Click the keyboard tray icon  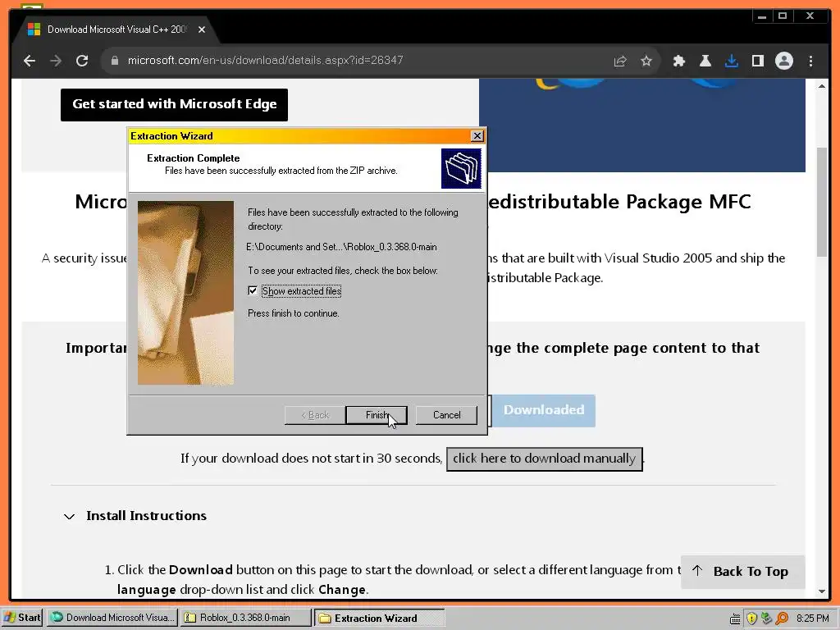pyautogui.click(x=735, y=619)
